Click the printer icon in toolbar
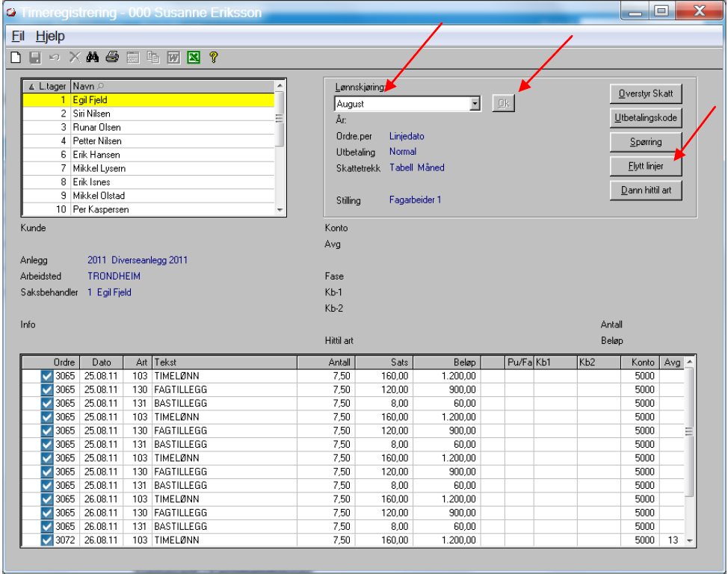Screen dimensions: 728x574 (113, 57)
